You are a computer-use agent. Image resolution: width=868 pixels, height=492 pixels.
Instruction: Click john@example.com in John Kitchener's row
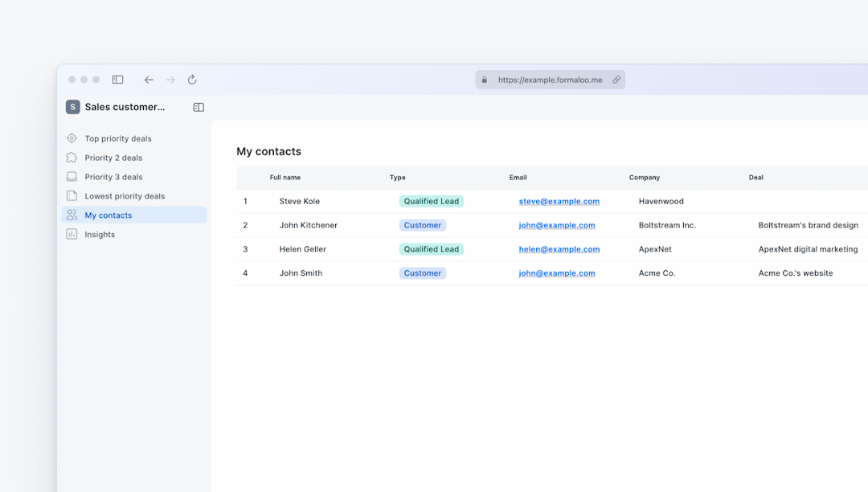pos(557,225)
